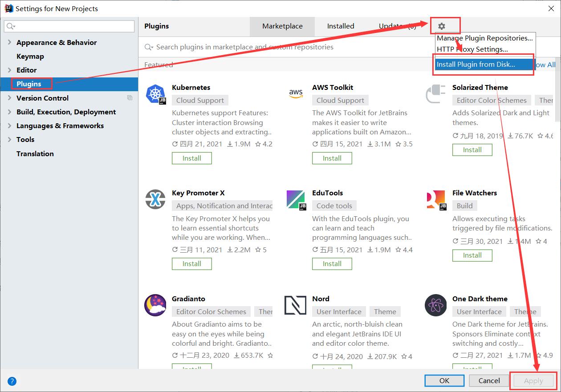This screenshot has height=392, width=561.
Task: Close the Settings for New Projects window
Action: 551,8
